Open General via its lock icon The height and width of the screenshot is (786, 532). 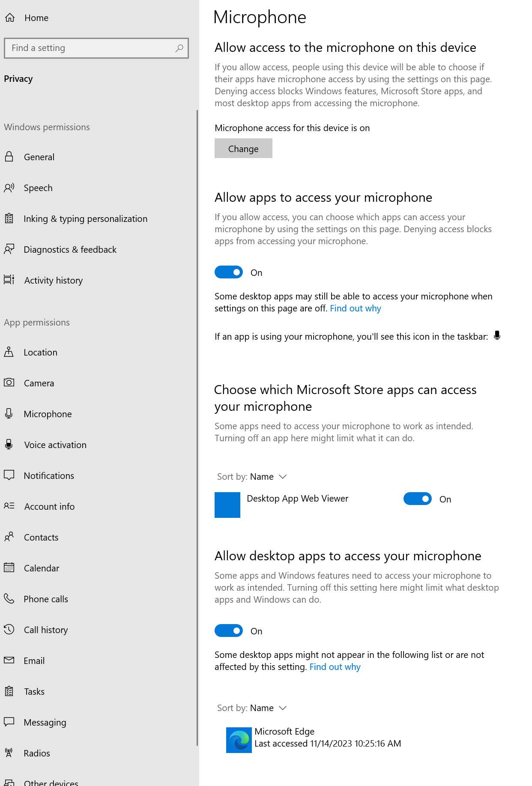(x=9, y=157)
